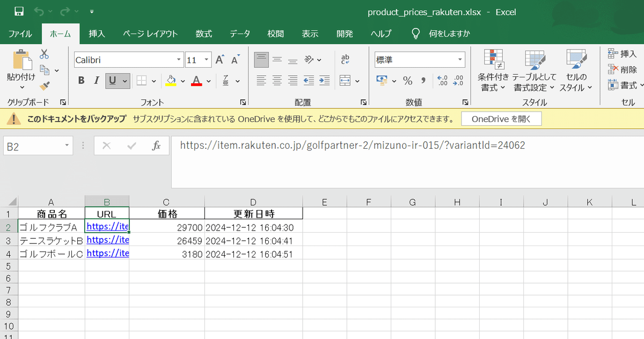This screenshot has height=339, width=644.
Task: Click the Redo arrow icon
Action: coord(65,11)
